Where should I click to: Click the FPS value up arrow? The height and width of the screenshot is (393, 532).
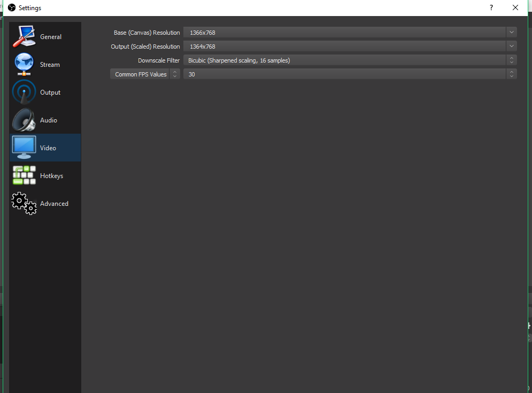click(511, 72)
